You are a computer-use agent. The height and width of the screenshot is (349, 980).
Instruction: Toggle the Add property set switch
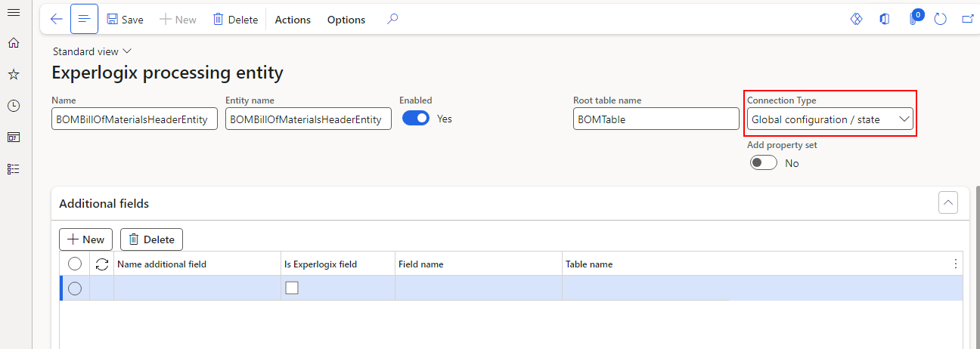click(x=764, y=163)
